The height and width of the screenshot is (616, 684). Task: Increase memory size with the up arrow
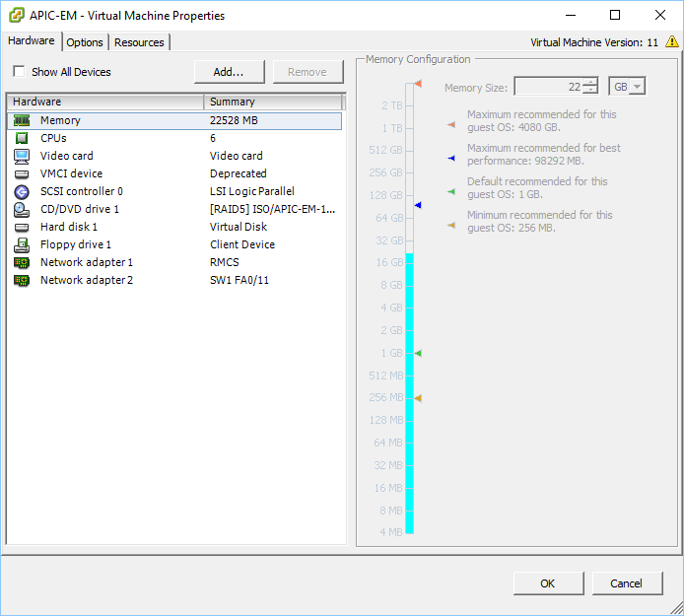pyautogui.click(x=590, y=83)
